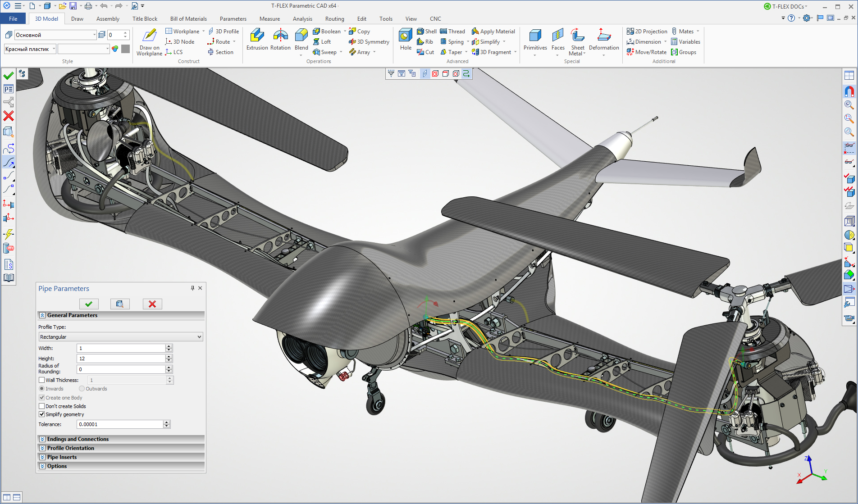Click the Help question mark button
Screen dimensions: 858x504
coord(791,18)
